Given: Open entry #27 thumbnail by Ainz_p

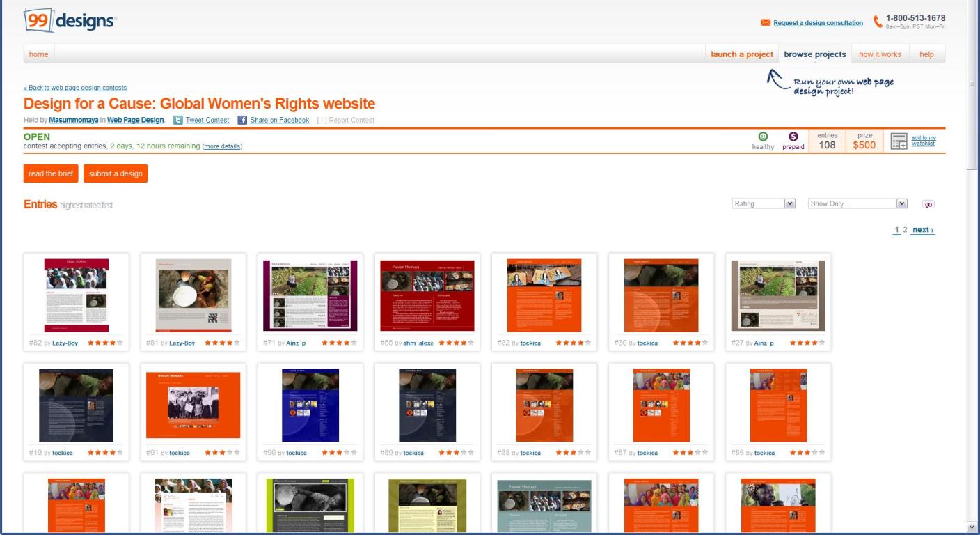Looking at the screenshot, I should (778, 295).
